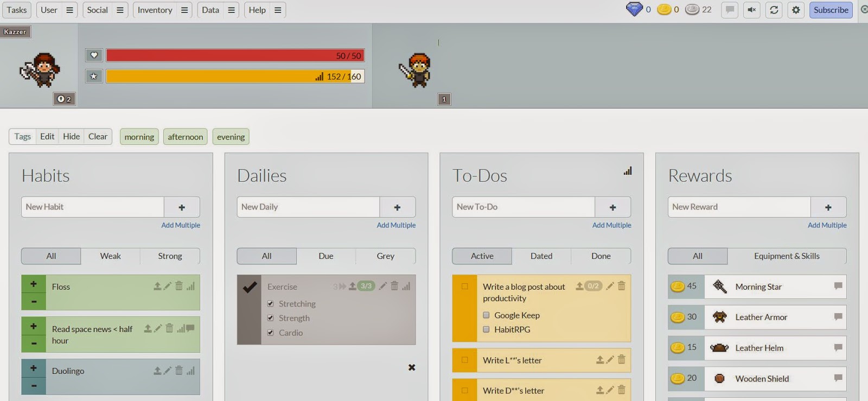
Task: Collapse the blog post checklist 0/2 badge
Action: pos(593,286)
